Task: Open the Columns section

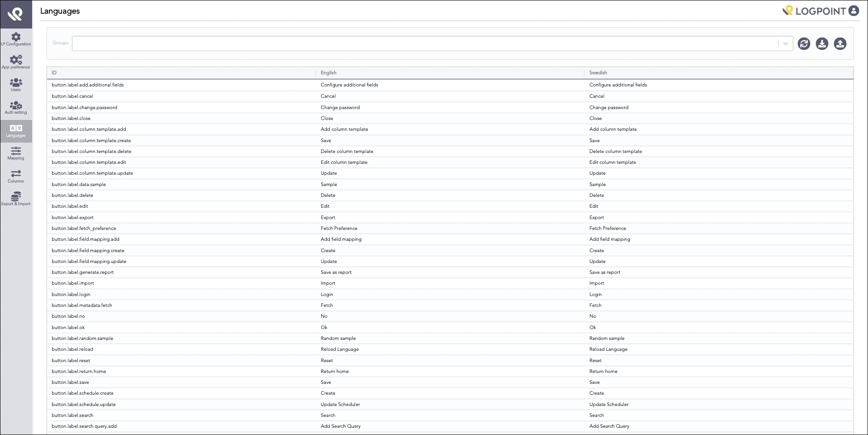Action: point(16,177)
